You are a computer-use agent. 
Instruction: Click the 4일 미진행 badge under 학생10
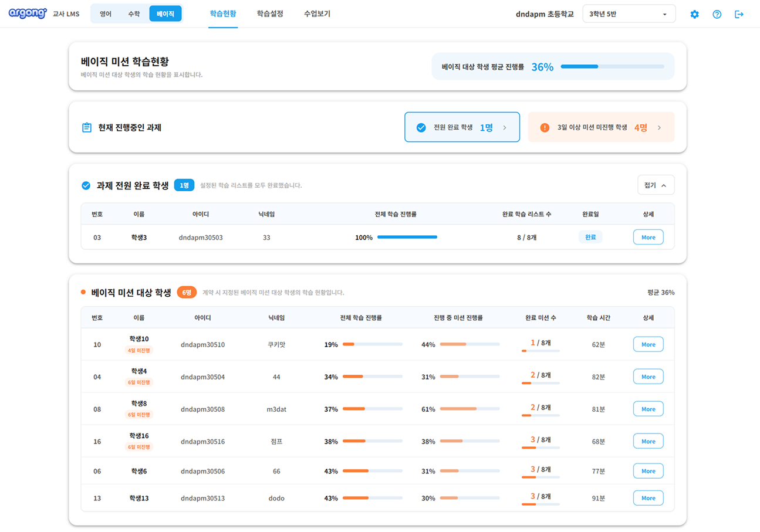point(139,350)
